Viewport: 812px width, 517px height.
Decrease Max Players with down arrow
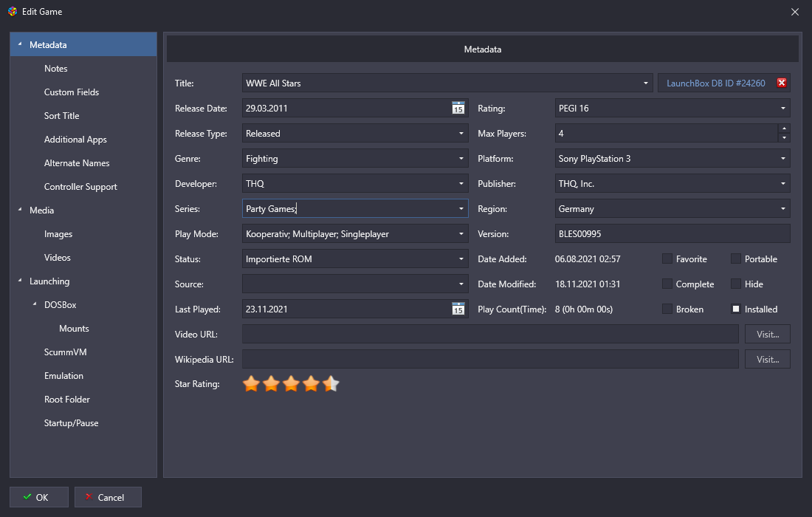(x=783, y=138)
